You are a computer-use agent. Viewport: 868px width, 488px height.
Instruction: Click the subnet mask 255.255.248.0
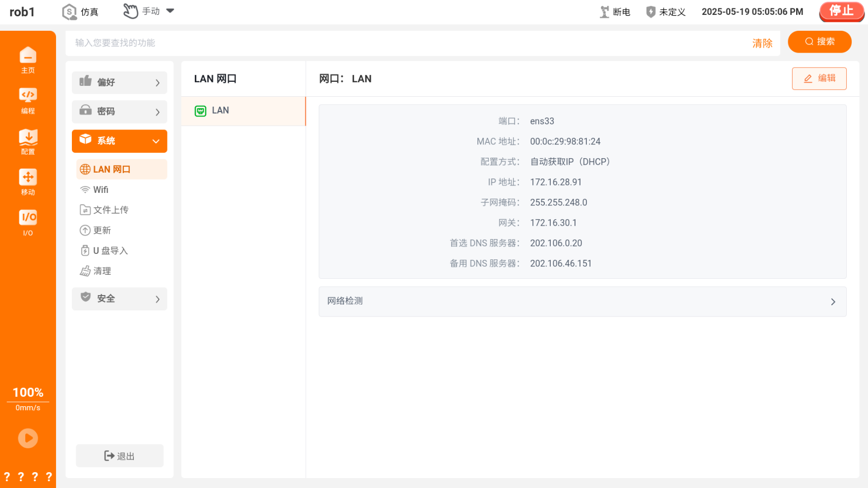coord(559,202)
